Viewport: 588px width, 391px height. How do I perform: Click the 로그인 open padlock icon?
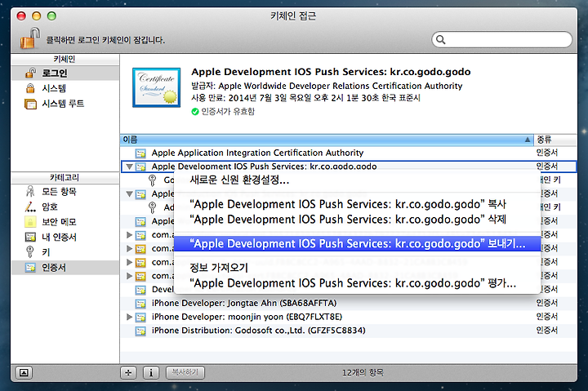(x=30, y=73)
